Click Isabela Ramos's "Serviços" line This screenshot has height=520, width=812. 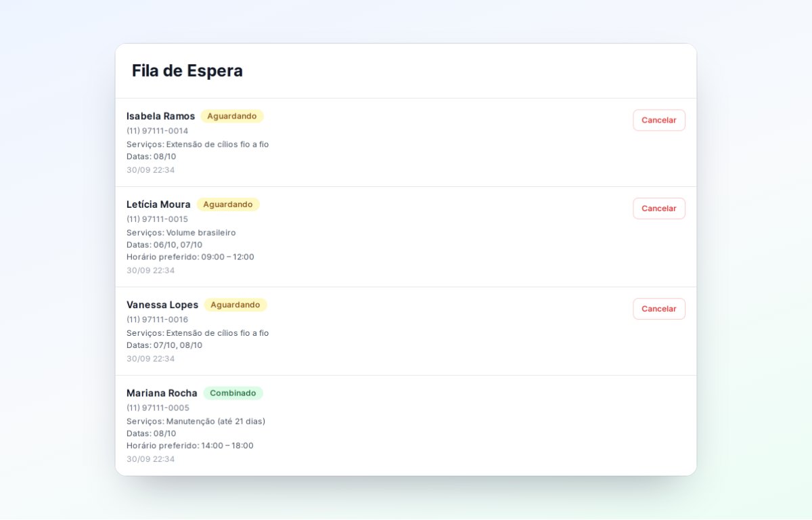click(198, 144)
